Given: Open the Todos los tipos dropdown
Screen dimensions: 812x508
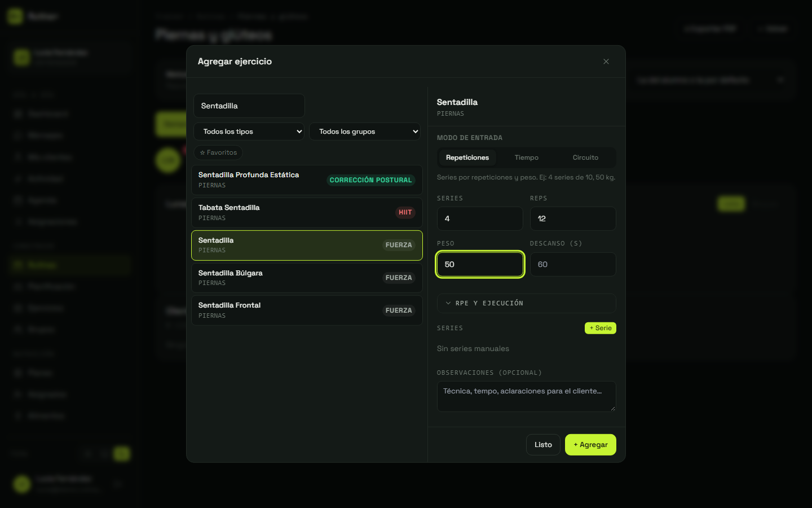Looking at the screenshot, I should 249,132.
